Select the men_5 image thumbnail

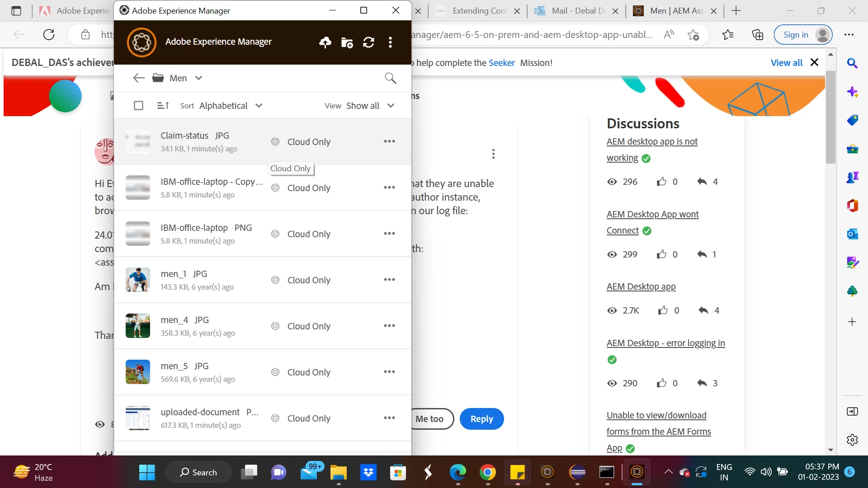point(137,372)
